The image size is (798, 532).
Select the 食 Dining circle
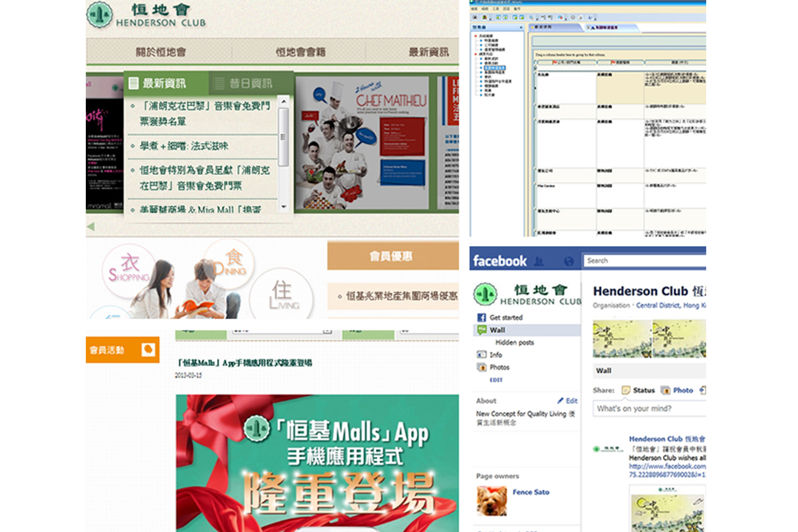(x=229, y=264)
